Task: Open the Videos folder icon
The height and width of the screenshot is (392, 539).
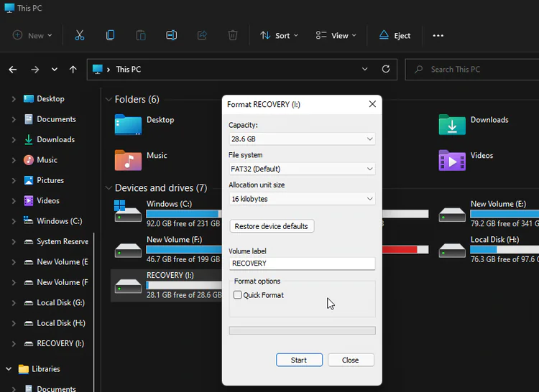Action: pos(452,160)
